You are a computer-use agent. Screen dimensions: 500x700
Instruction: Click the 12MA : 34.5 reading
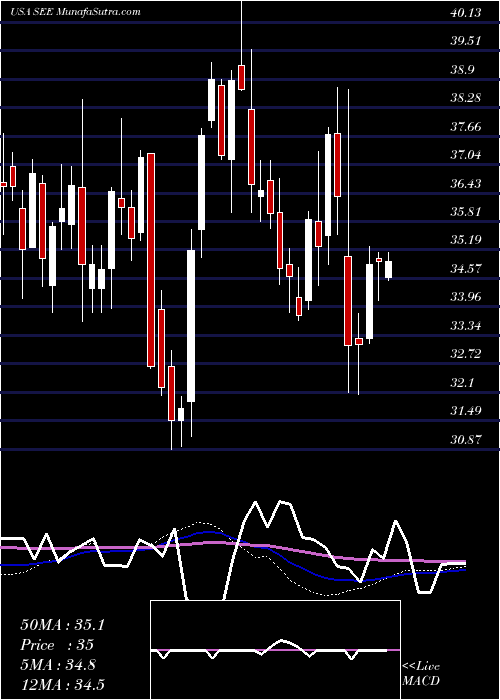62,685
